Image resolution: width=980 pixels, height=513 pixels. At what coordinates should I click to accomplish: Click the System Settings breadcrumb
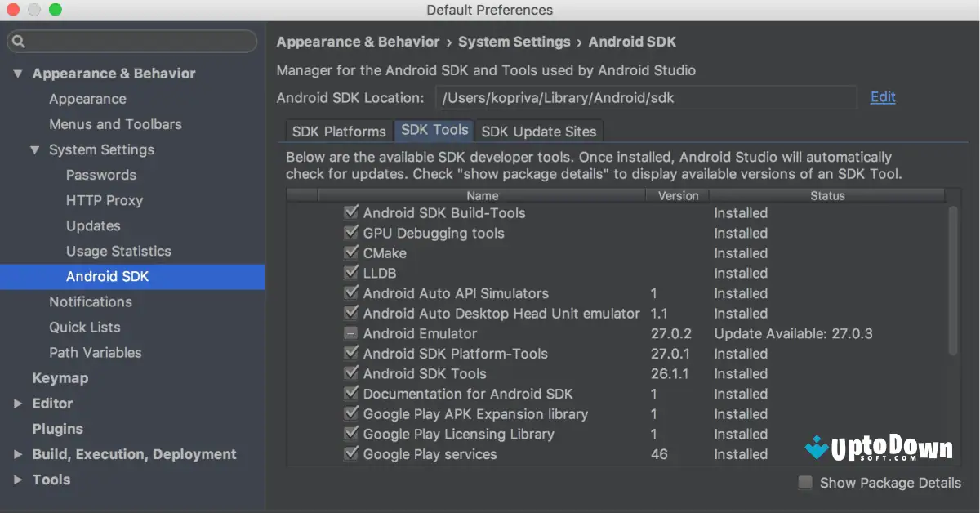coord(514,42)
